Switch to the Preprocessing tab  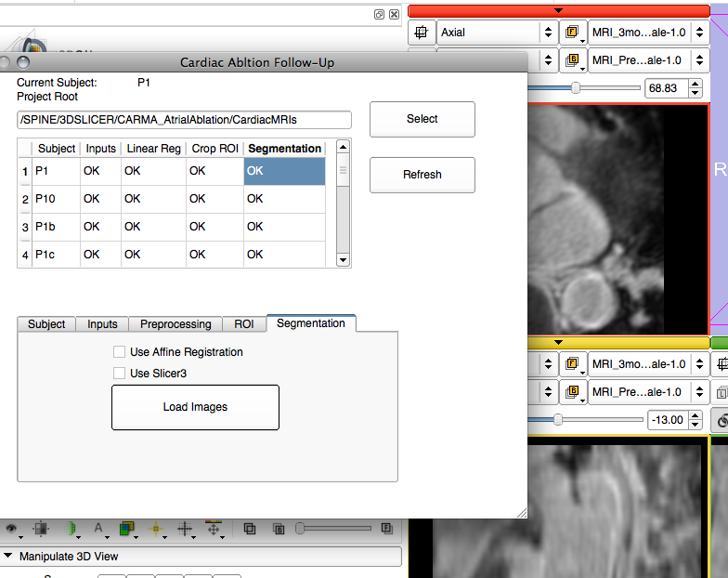175,324
